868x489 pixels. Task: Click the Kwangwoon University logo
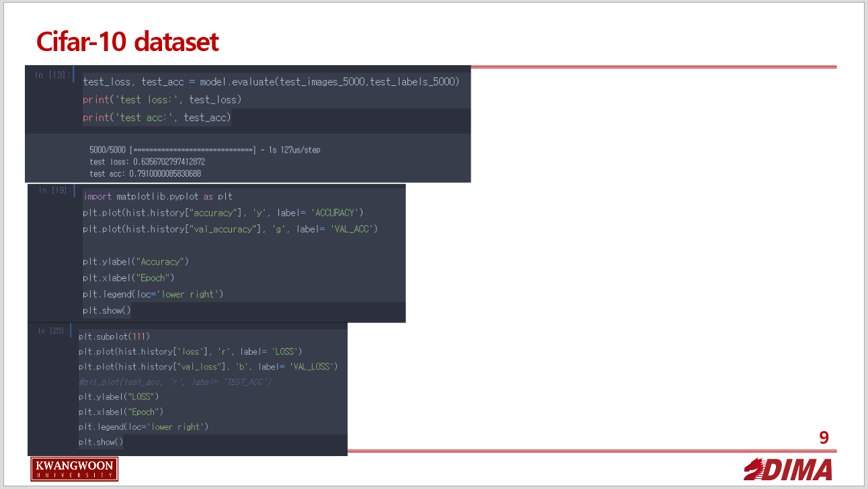[74, 469]
